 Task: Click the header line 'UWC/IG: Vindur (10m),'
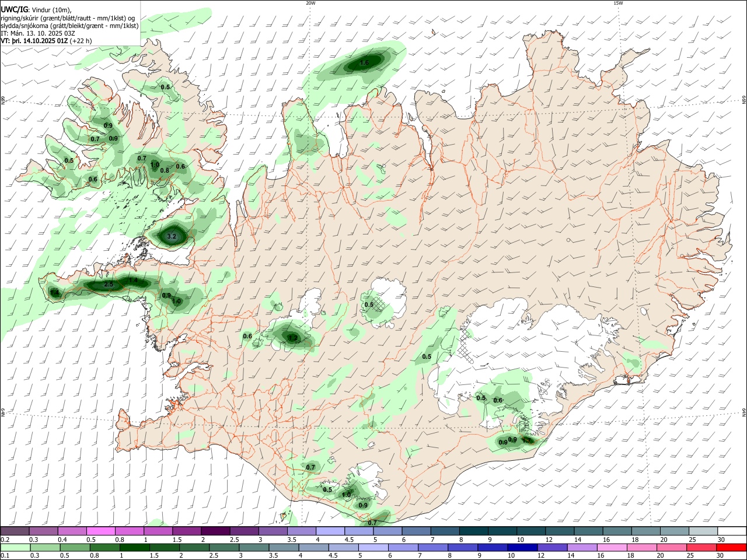coord(36,10)
